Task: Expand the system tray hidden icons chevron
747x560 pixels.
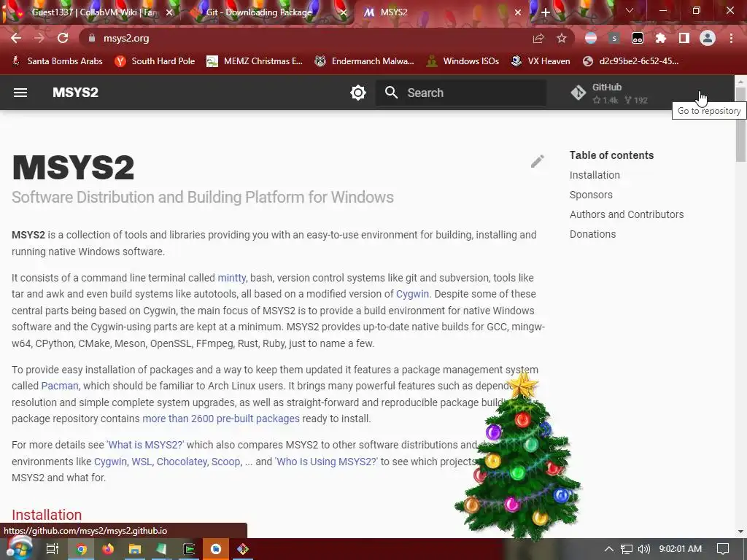Action: [x=608, y=549]
